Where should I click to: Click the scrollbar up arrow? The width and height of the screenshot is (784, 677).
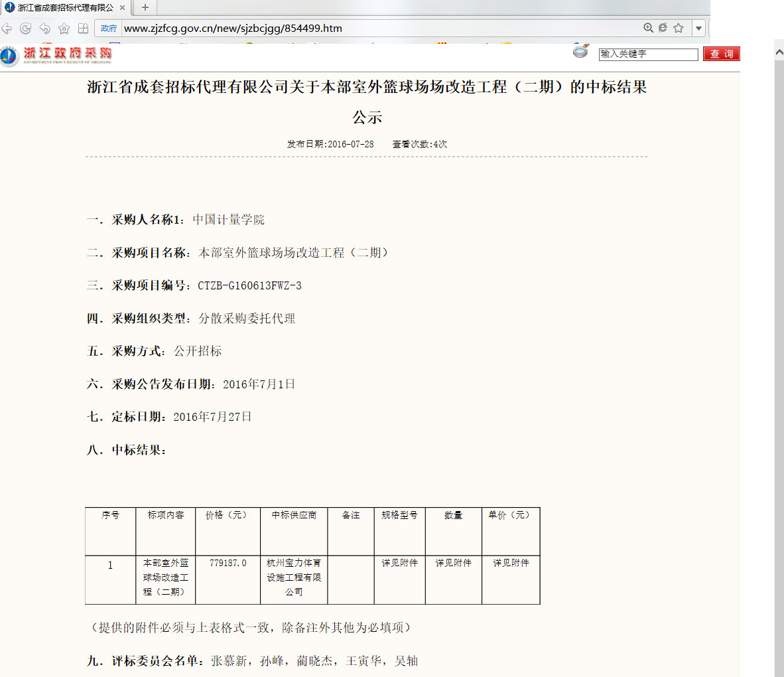point(779,52)
